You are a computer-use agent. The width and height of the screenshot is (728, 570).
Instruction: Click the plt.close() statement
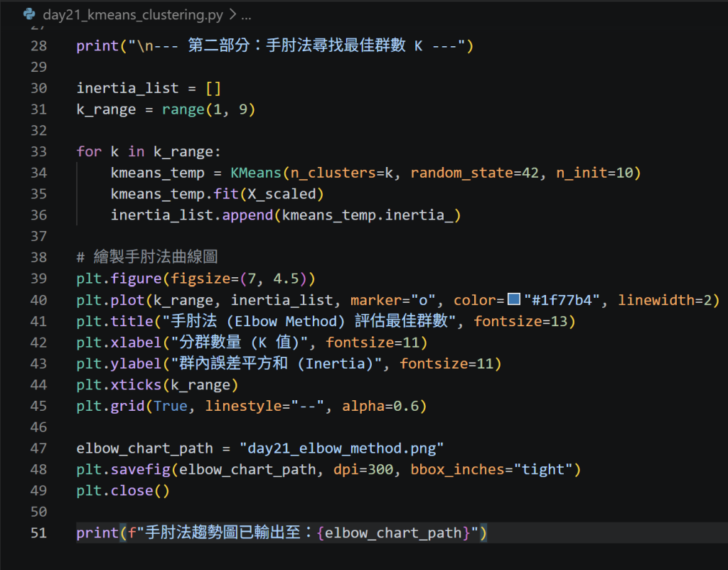123,490
